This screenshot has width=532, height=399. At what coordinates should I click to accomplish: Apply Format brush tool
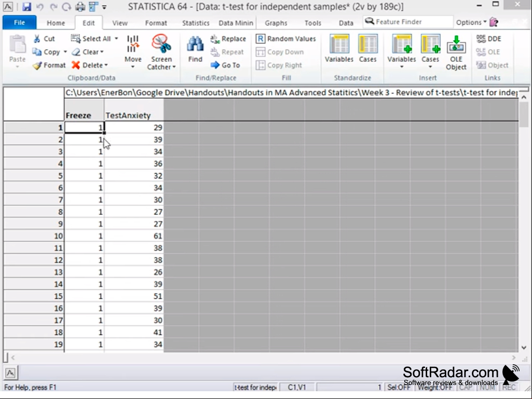[x=37, y=65]
